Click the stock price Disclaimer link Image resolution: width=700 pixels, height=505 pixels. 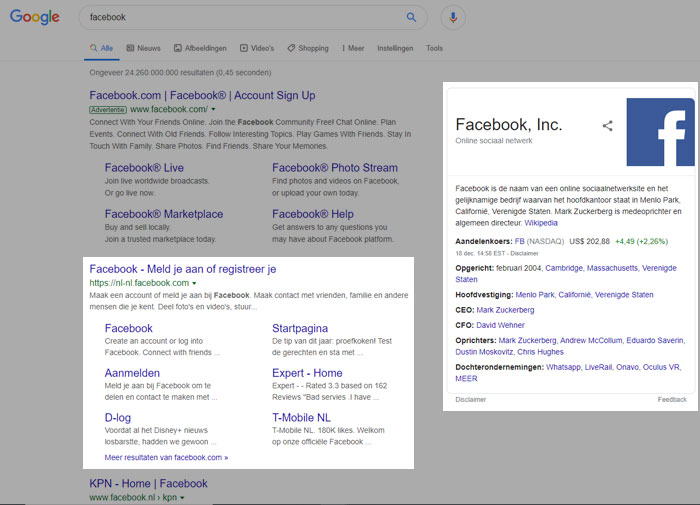pos(525,254)
